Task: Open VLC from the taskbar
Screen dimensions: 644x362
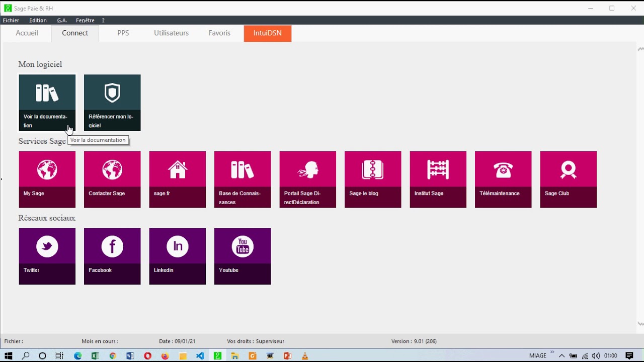Action: click(305, 356)
